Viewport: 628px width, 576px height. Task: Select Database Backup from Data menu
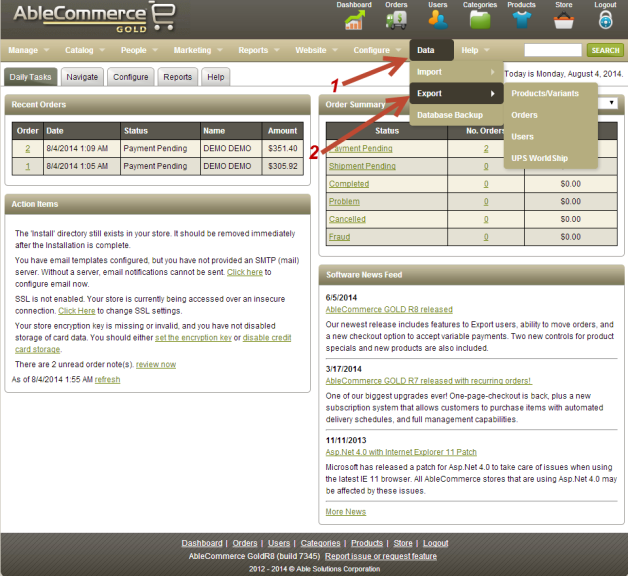(449, 115)
